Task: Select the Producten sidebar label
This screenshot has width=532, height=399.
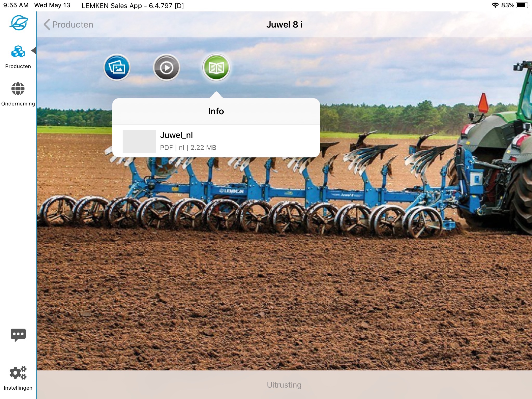Action: pyautogui.click(x=18, y=66)
